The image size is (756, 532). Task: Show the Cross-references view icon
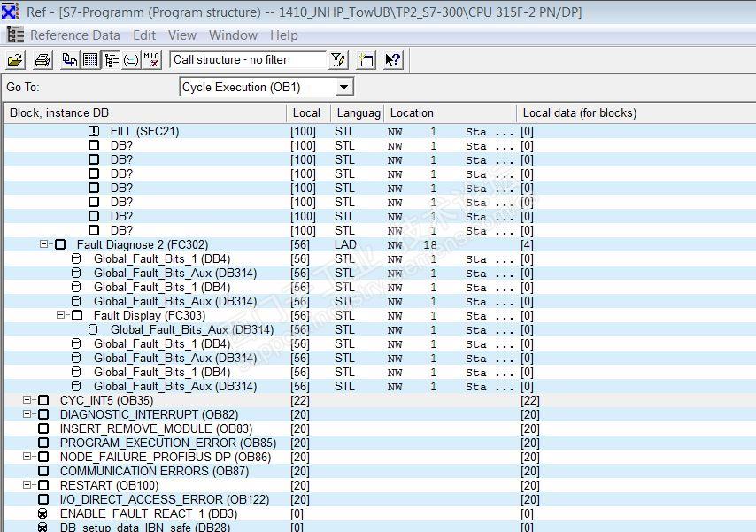tap(69, 60)
